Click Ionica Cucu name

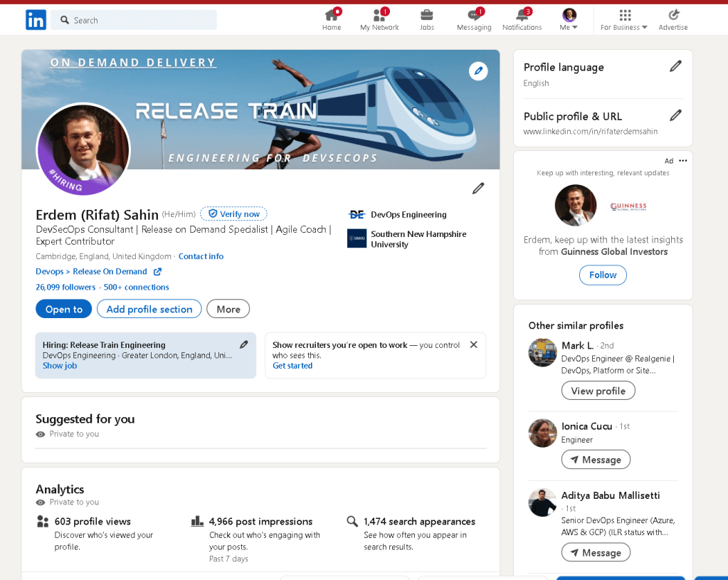586,426
